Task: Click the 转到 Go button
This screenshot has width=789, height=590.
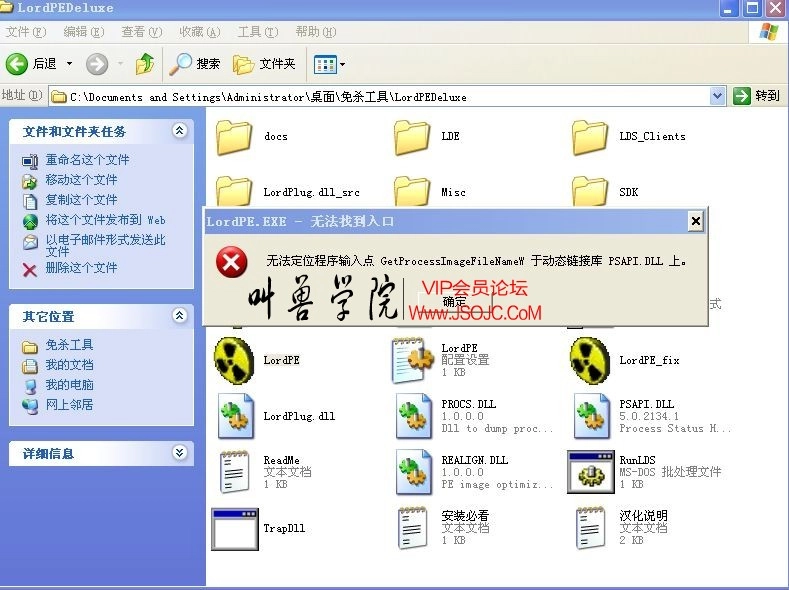Action: 757,96
